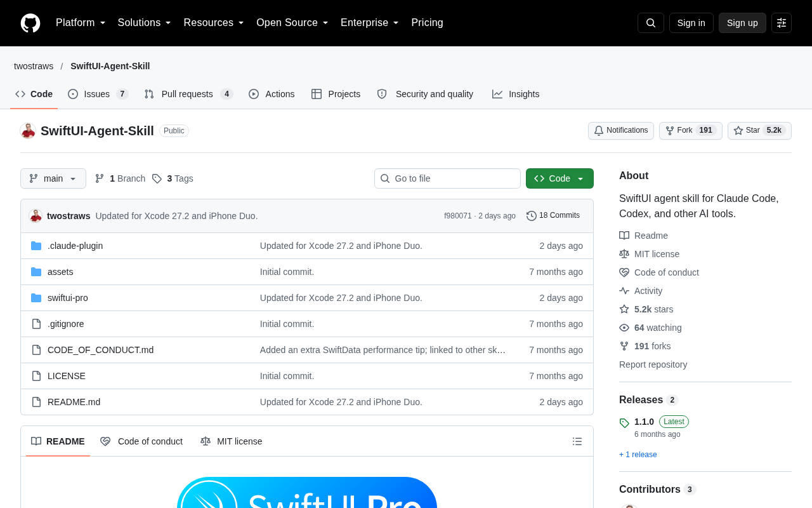Click the 1.1.0 release tag icon
812x508 pixels.
[x=624, y=423]
